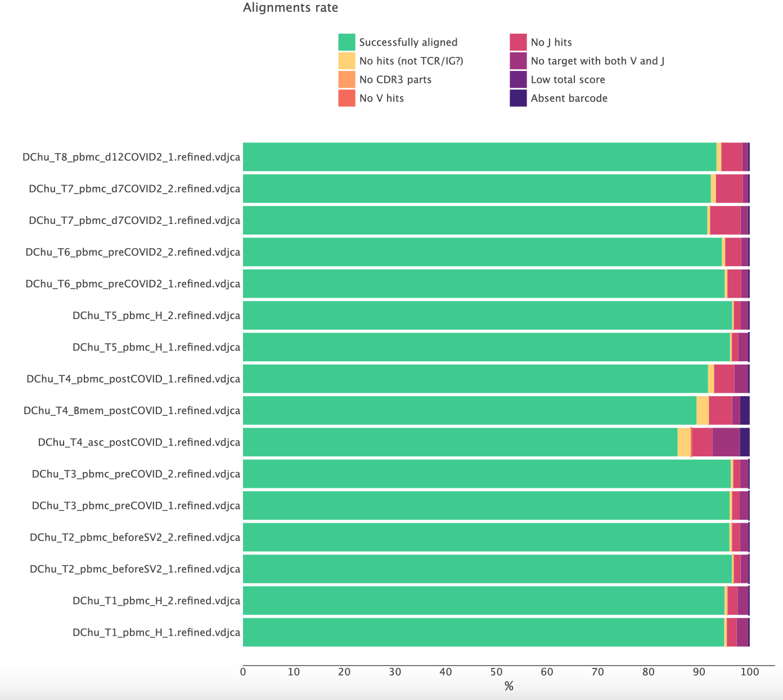Click the purple segment in DChu_T4_asc_postCOVID_1 bar

tap(726, 442)
